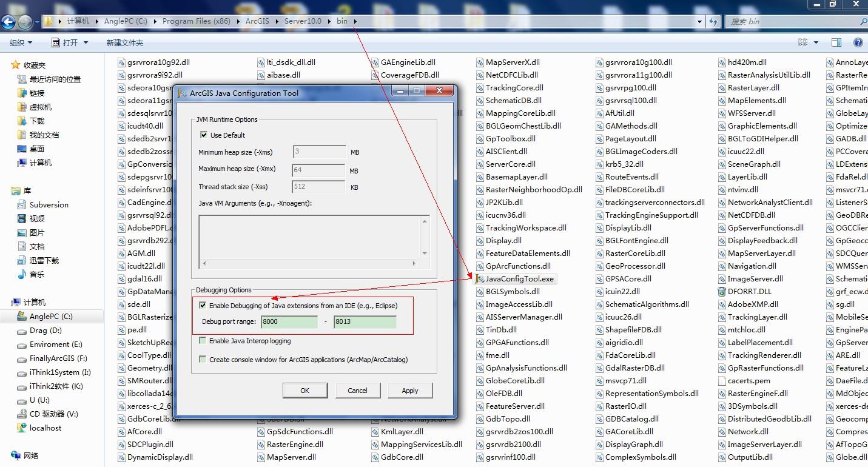
Task: Select the 网络 node icon
Action: click(16, 455)
